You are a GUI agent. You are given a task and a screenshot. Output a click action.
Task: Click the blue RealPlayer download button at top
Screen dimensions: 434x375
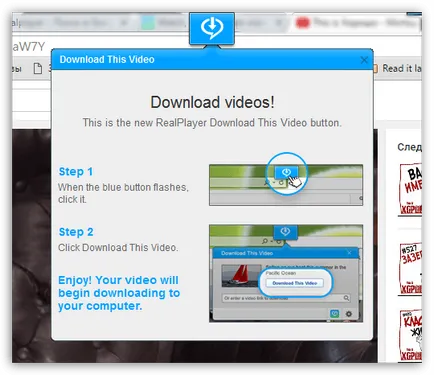click(212, 28)
